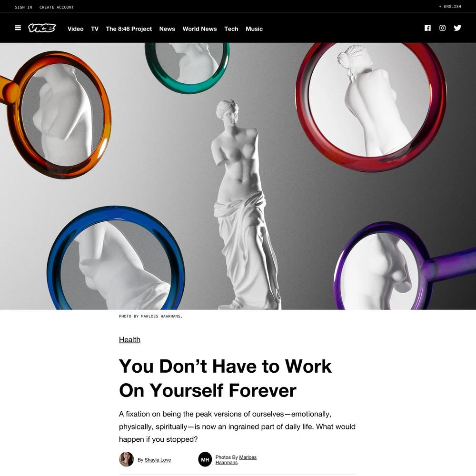Open Shayla Love's author page link
476x476 pixels.
coord(158,460)
